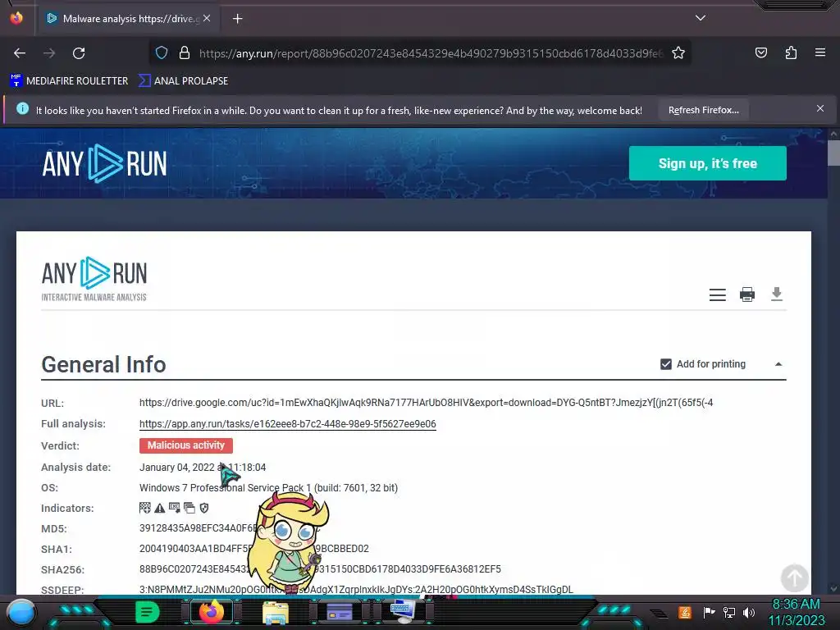Viewport: 840px width, 630px height.
Task: Open the full analysis app.any.run link
Action: [288, 424]
